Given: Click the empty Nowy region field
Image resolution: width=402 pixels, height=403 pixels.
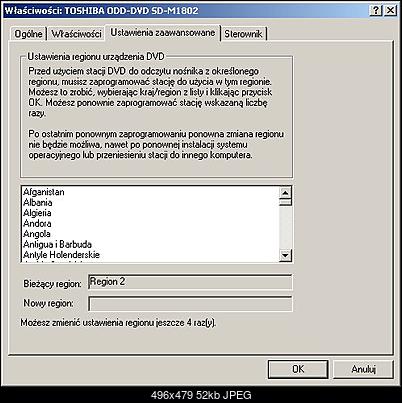Looking at the screenshot, I should (x=190, y=304).
